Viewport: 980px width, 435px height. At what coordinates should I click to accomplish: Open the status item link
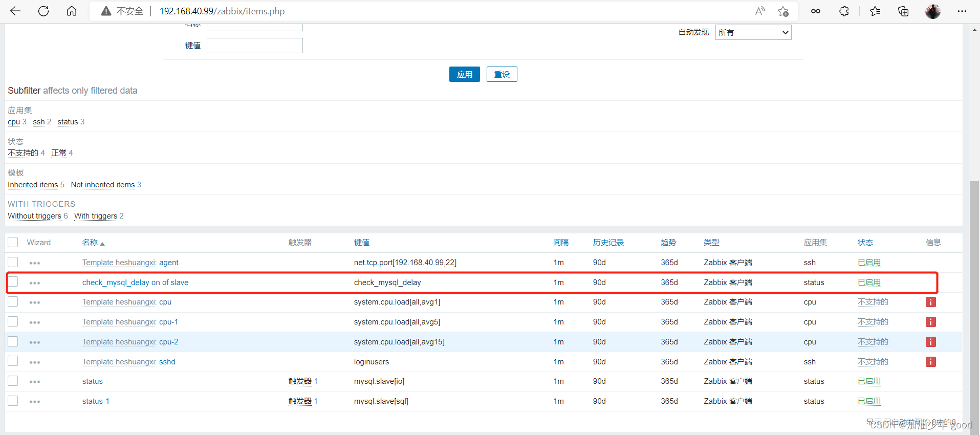(x=93, y=381)
